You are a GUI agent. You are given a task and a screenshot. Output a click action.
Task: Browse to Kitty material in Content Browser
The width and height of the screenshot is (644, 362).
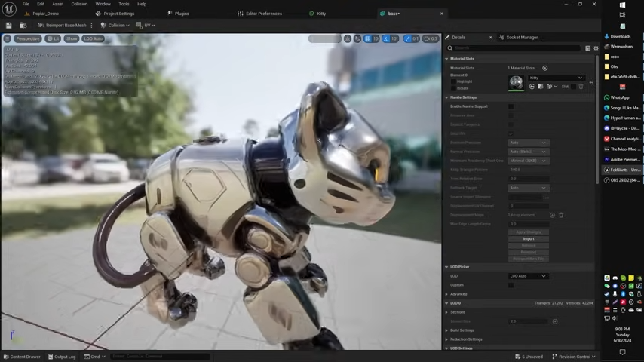(x=541, y=87)
